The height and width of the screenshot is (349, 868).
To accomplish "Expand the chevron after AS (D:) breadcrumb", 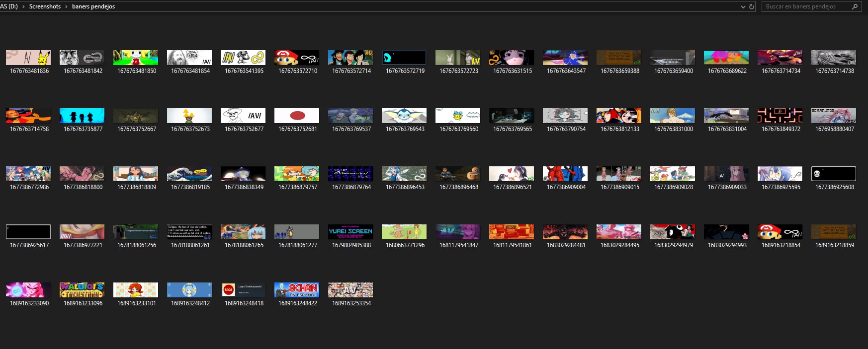I will [23, 6].
